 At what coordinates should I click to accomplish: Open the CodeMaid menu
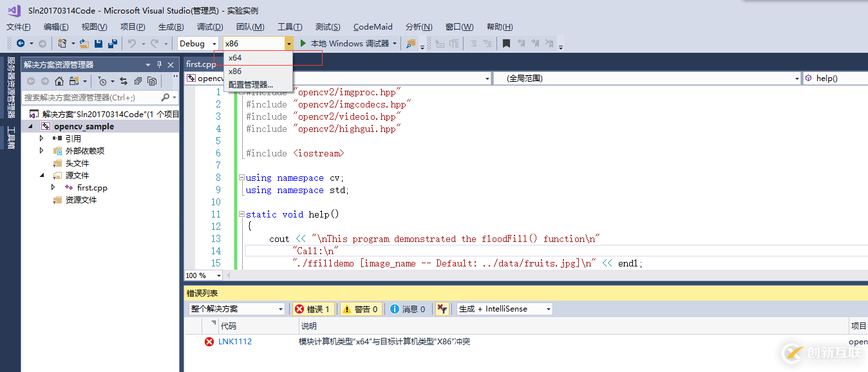pos(373,26)
